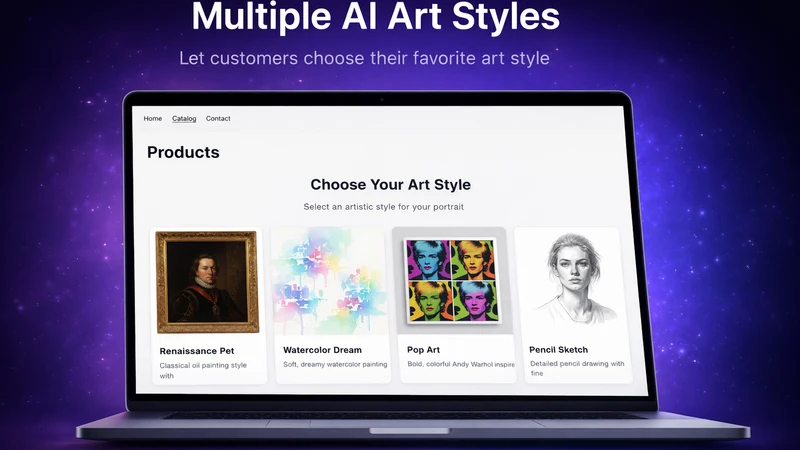Click 'Soft, dreamy watercolor painting' description
This screenshot has height=450, width=800.
point(335,364)
